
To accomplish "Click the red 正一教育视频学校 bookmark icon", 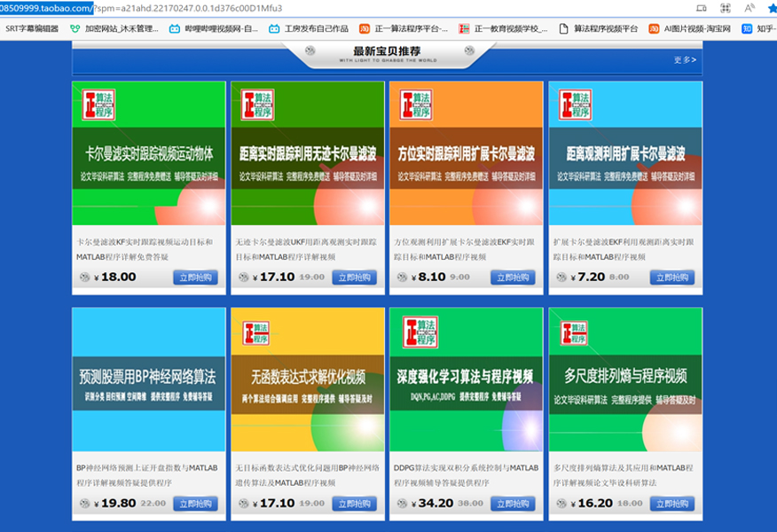I will click(463, 27).
